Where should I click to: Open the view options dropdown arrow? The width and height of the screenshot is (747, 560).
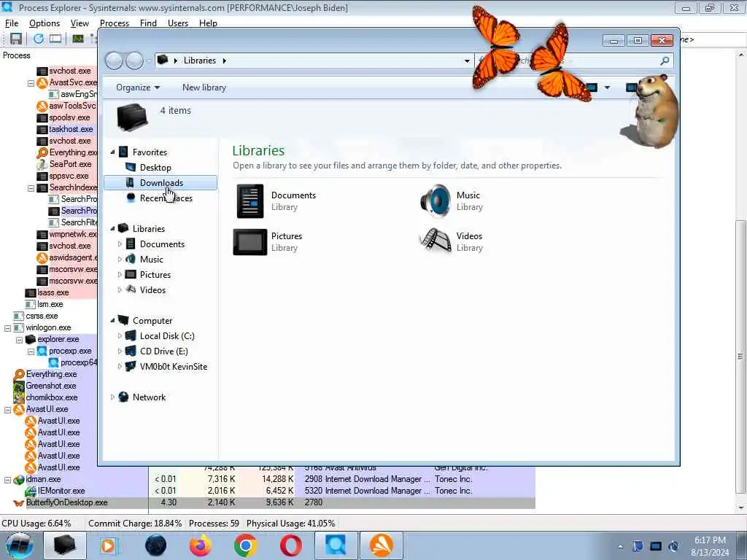coord(607,87)
